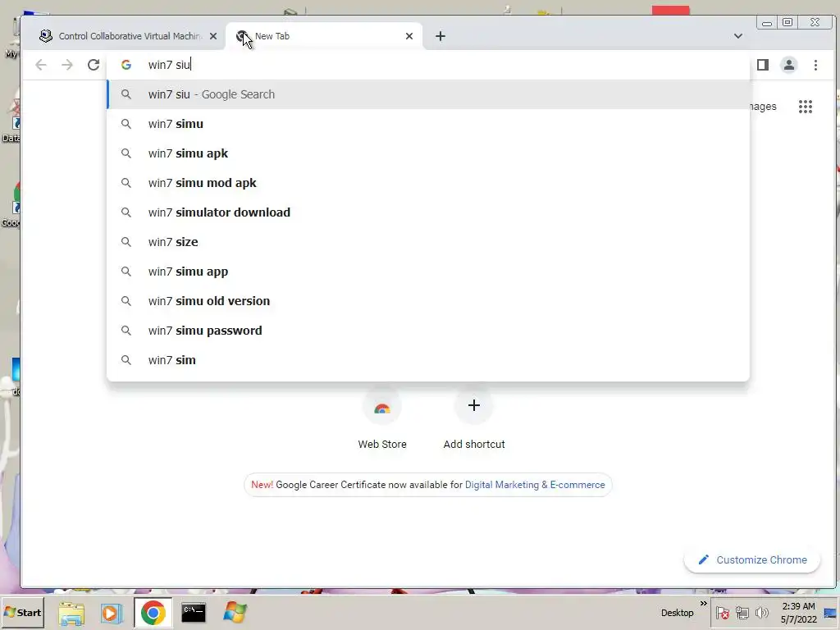Switch to Control Collaborative Virtual Machine tab
The width and height of the screenshot is (840, 630).
click(x=129, y=36)
